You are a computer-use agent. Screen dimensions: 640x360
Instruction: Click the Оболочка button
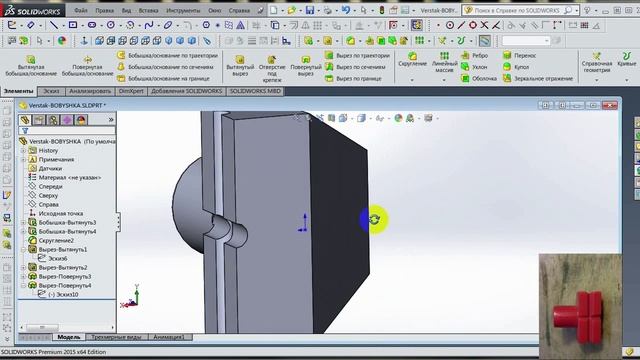point(479,78)
